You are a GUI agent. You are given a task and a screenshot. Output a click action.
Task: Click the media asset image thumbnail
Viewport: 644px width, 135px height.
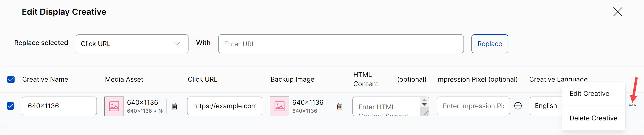[x=114, y=106]
